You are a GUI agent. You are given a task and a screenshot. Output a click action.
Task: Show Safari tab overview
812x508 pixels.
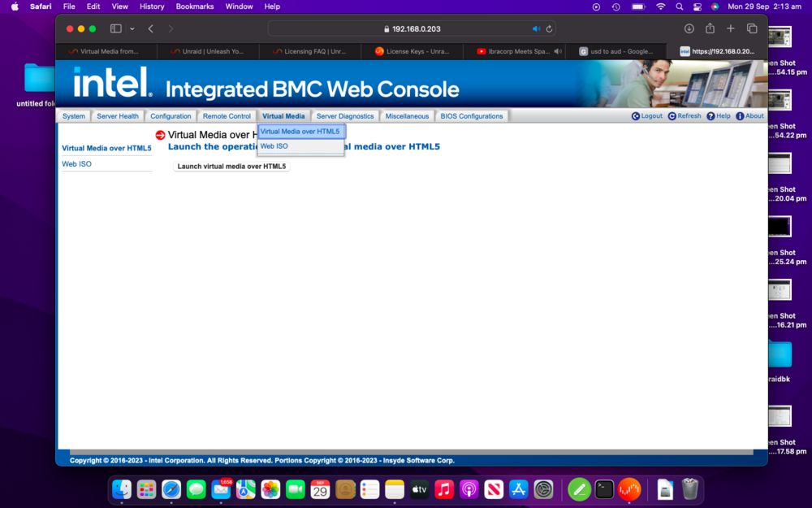point(752,29)
